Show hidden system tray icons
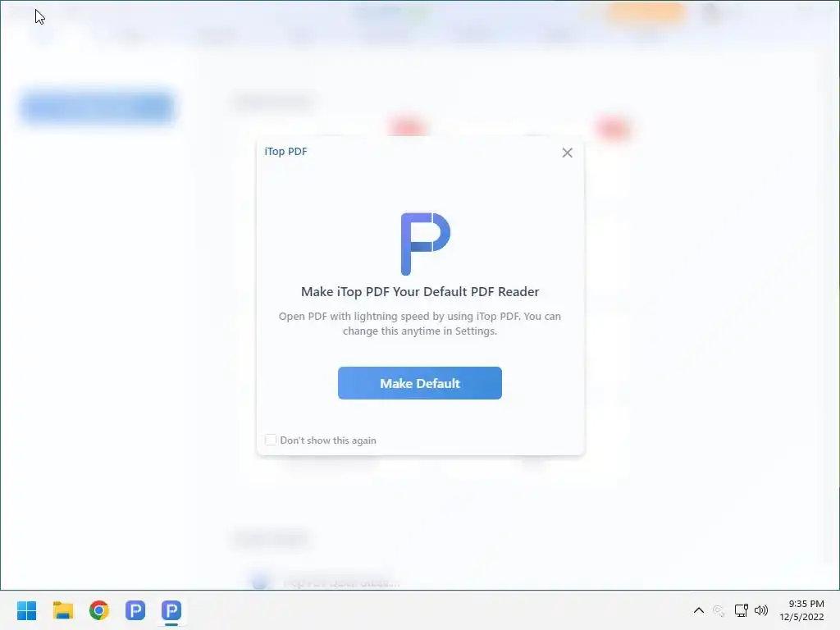The width and height of the screenshot is (840, 630). coord(699,610)
